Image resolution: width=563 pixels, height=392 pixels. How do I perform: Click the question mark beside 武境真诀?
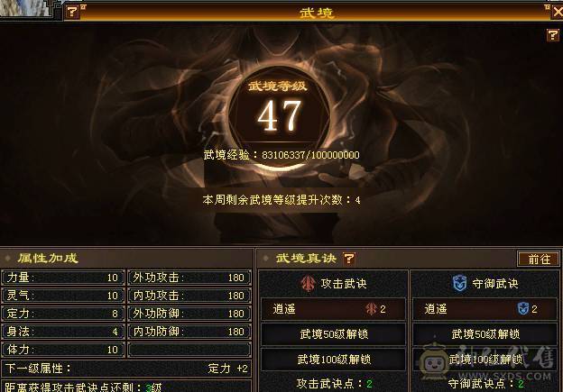point(349,259)
